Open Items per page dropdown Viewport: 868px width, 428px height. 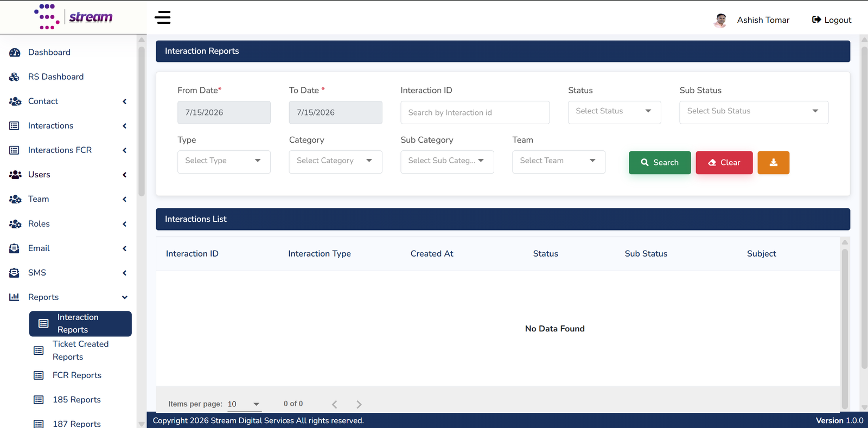[244, 404]
